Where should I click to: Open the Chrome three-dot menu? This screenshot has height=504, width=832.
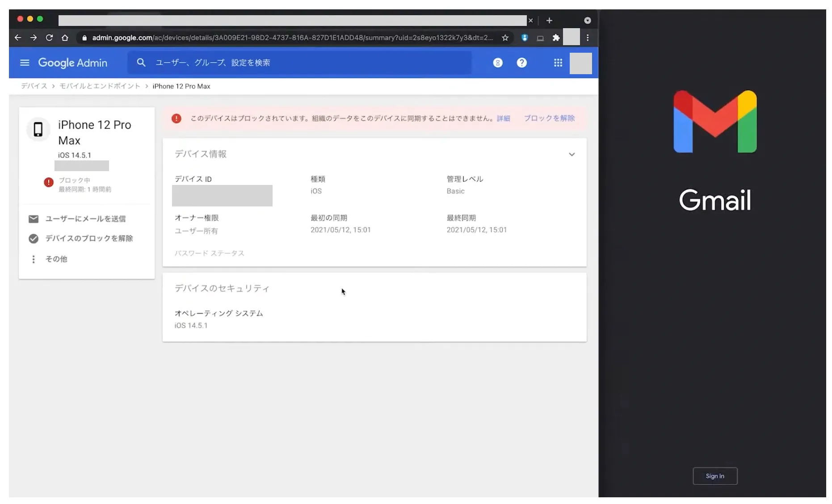[588, 38]
